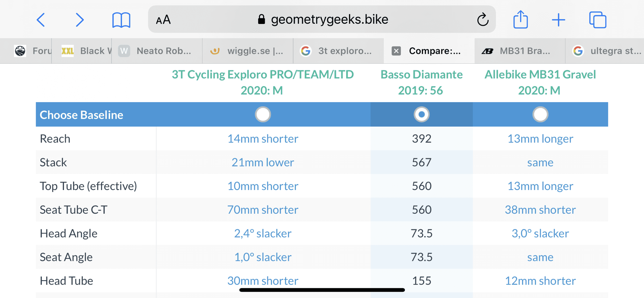The width and height of the screenshot is (644, 298).
Task: Click the Google favicon on ultegra tab
Action: [578, 51]
